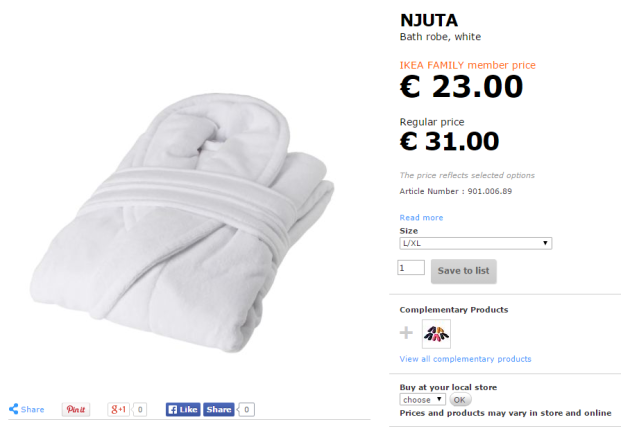The image size is (630, 431).
Task: Click the Read more link
Action: [421, 217]
